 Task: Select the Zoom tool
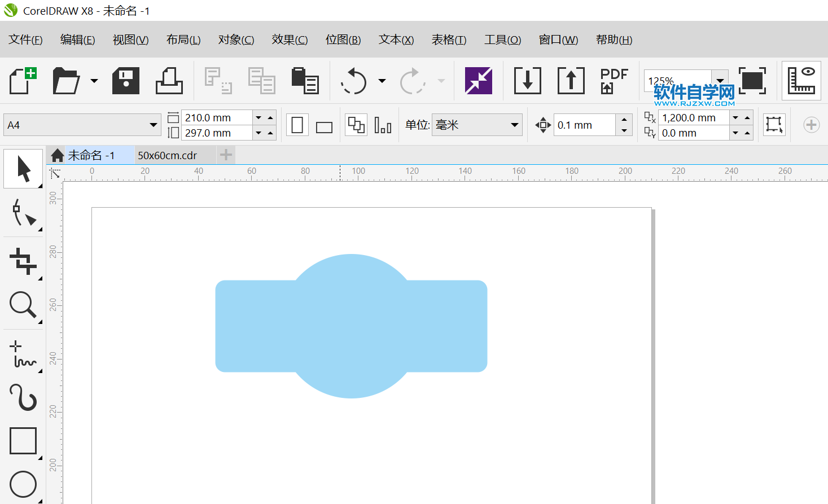coord(23,305)
